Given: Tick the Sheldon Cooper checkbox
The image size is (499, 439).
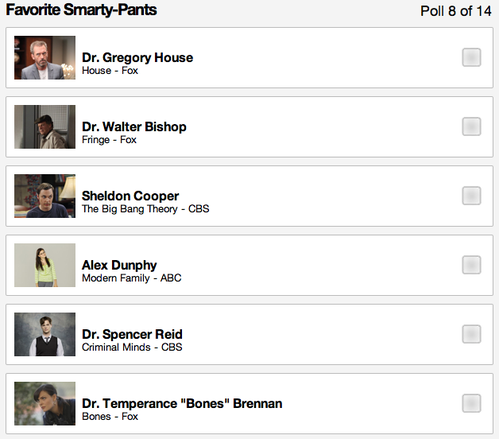Looking at the screenshot, I should pyautogui.click(x=471, y=195).
